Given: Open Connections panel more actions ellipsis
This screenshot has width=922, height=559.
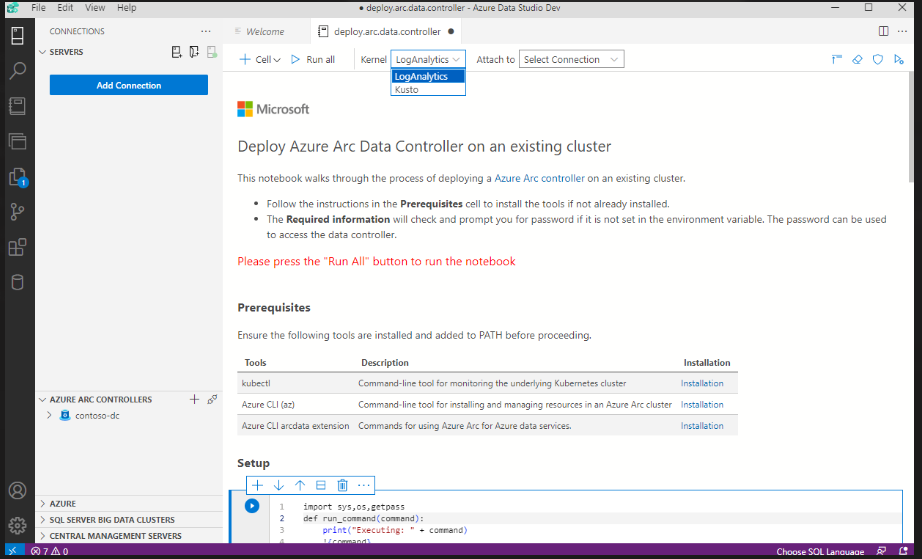Looking at the screenshot, I should point(205,31).
